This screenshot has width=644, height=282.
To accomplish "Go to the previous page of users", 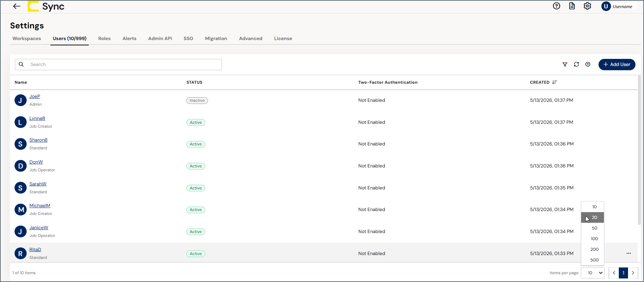I will [x=614, y=273].
